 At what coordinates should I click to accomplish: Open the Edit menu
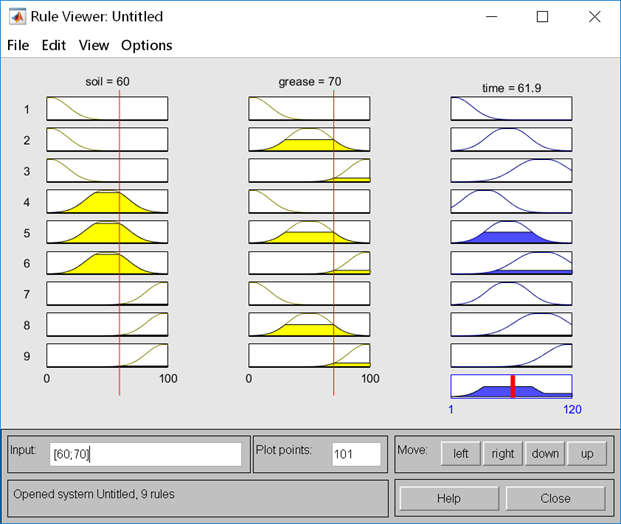54,45
